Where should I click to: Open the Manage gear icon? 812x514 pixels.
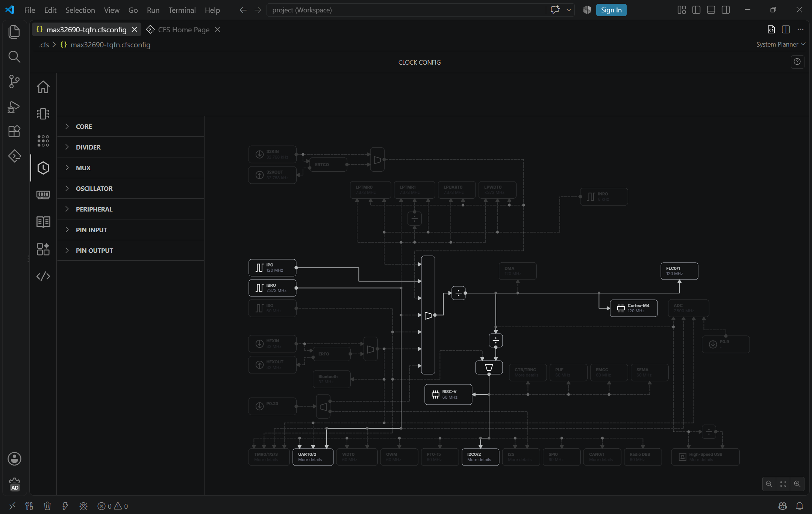tap(14, 484)
